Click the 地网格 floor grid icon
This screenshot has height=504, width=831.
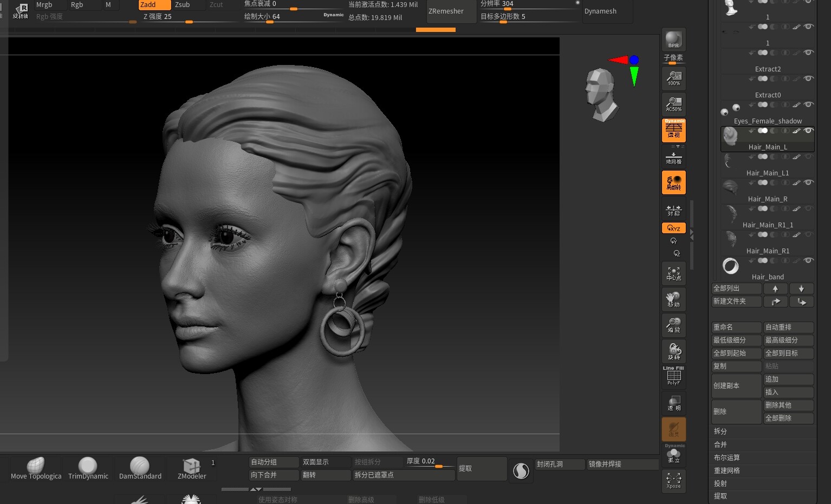(x=673, y=158)
